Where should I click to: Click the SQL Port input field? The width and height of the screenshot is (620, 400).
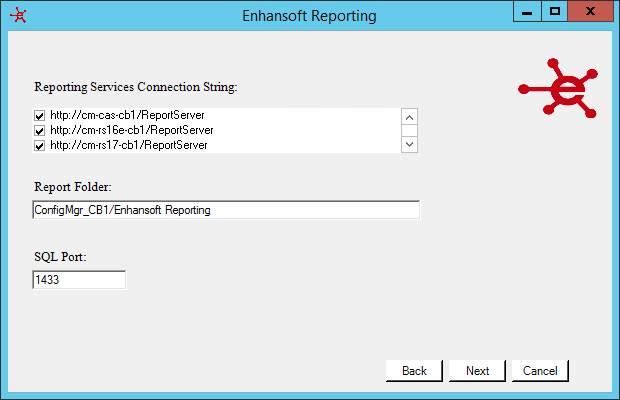pyautogui.click(x=79, y=280)
